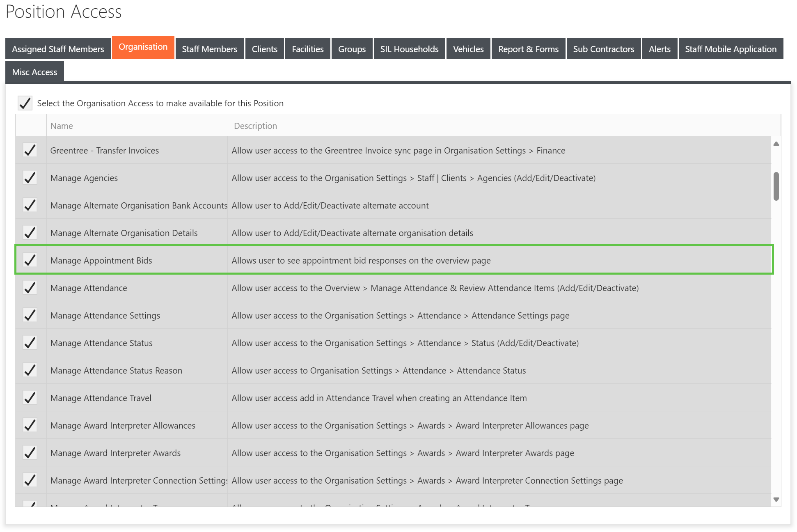The width and height of the screenshot is (797, 532).
Task: Click the Award Interpreter Awards page description
Action: 403,453
